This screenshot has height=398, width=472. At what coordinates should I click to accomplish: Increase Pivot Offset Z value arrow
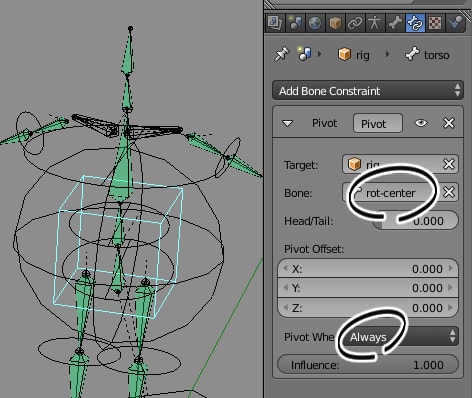click(451, 307)
